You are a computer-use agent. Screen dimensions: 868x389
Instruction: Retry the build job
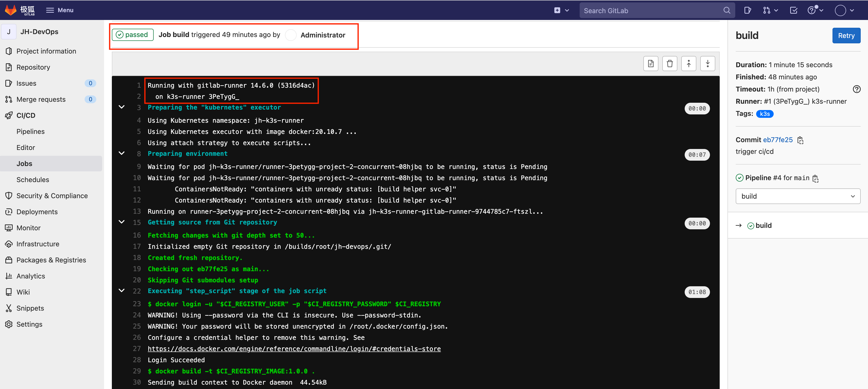[x=846, y=35]
